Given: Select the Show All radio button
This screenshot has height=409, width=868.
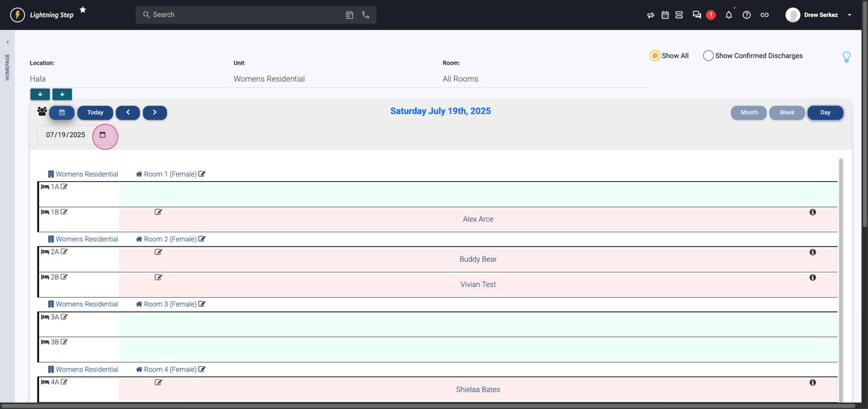Looking at the screenshot, I should tap(655, 56).
